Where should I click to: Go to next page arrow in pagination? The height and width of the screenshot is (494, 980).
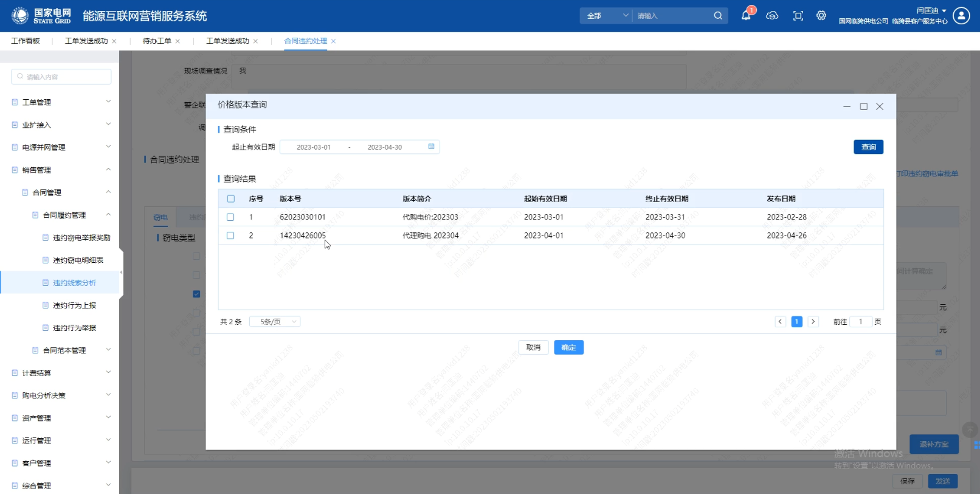tap(813, 322)
